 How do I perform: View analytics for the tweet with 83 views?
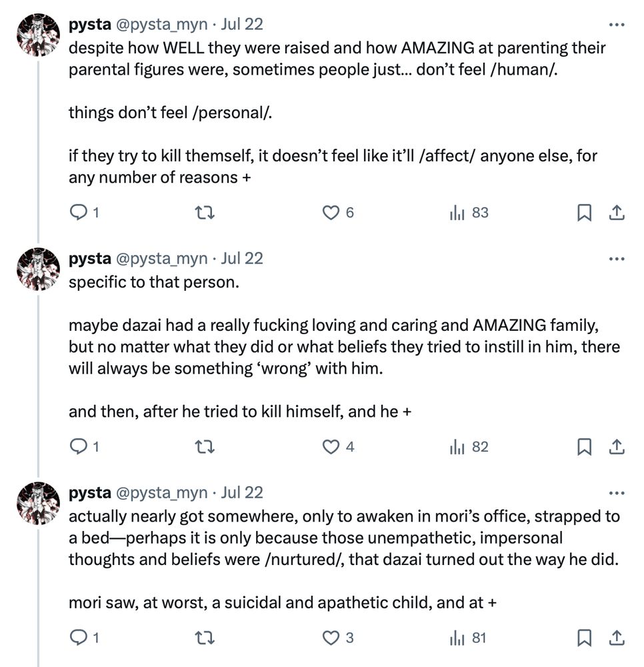coord(457,213)
